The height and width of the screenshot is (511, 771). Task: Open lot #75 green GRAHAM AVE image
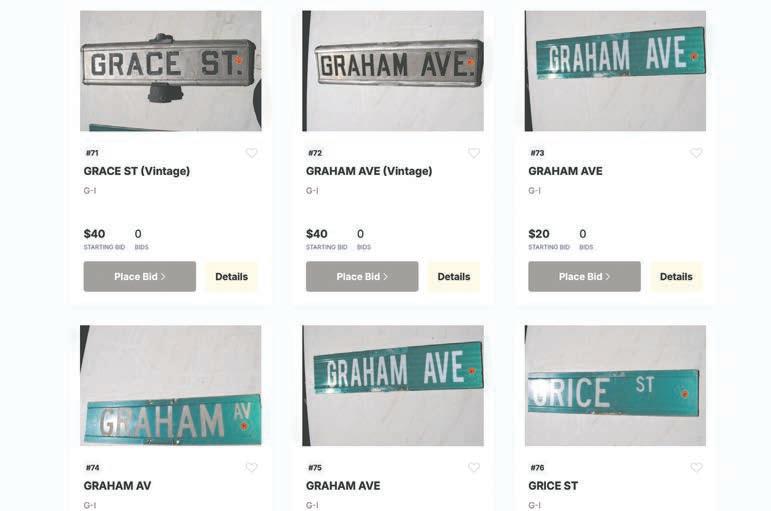(x=393, y=386)
